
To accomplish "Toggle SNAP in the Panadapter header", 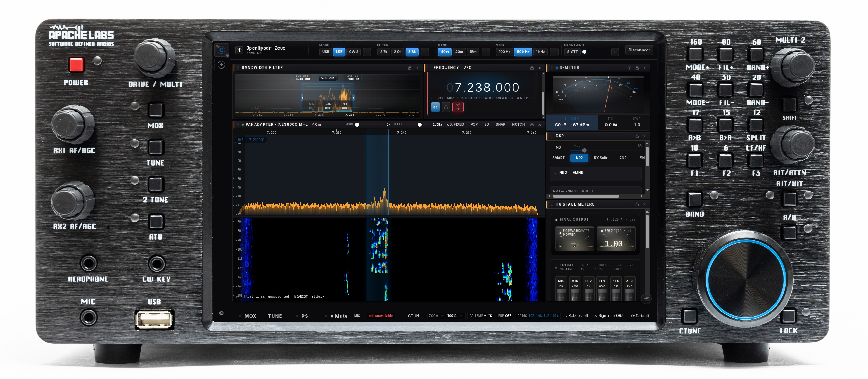I will 500,125.
